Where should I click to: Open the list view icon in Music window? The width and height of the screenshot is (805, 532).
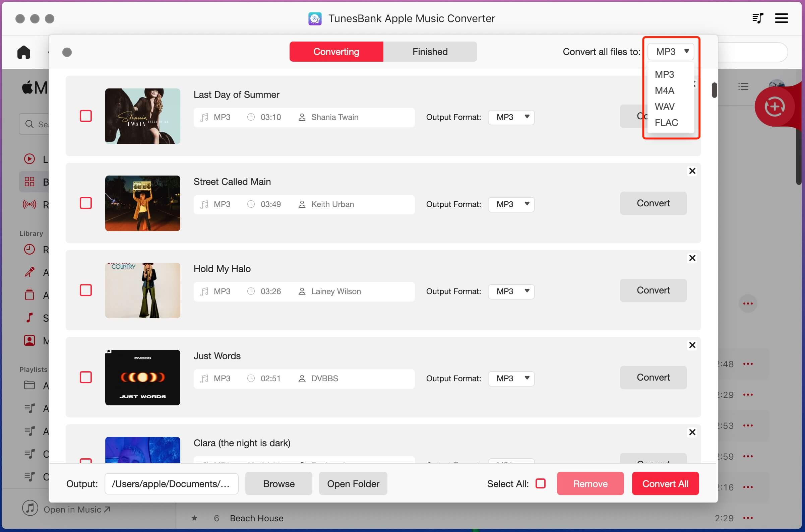(743, 86)
